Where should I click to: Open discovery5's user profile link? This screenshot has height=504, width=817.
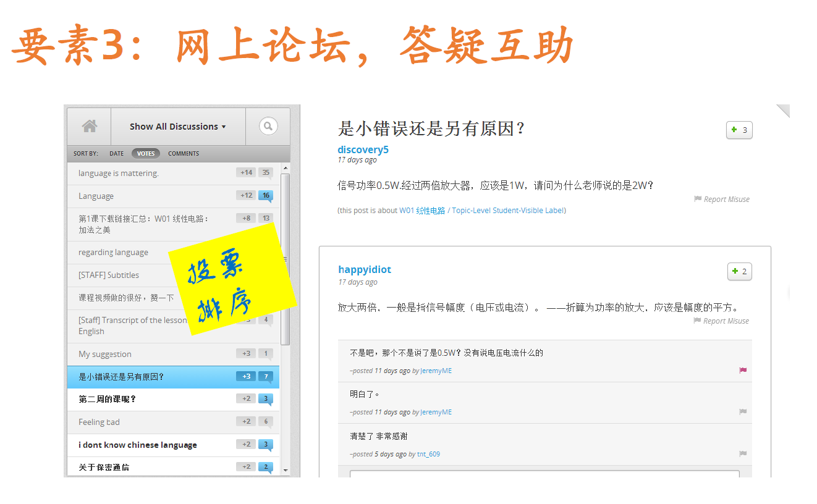[363, 149]
